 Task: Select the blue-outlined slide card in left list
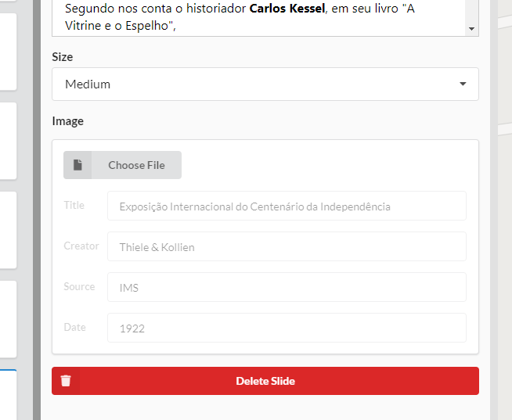[8, 395]
